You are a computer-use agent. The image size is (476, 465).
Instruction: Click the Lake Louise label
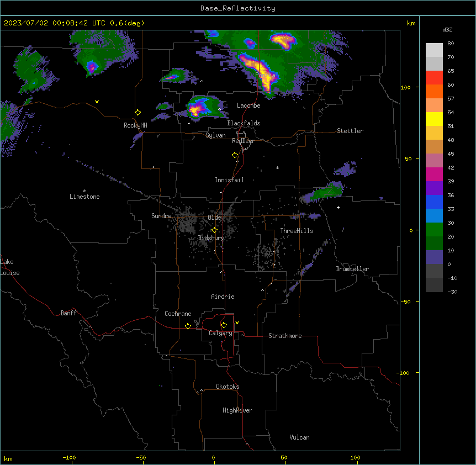pyautogui.click(x=10, y=267)
